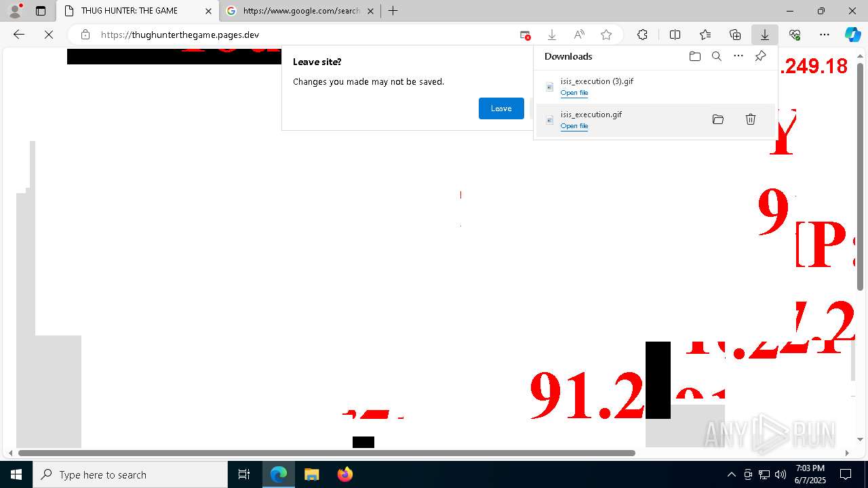Open a new tab
Image resolution: width=868 pixels, height=488 pixels.
point(393,11)
